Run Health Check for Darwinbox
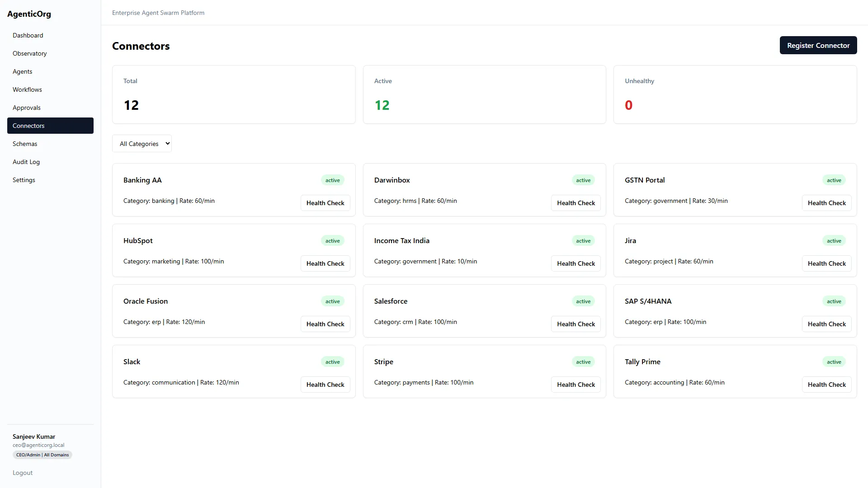The image size is (868, 488). coord(576,203)
